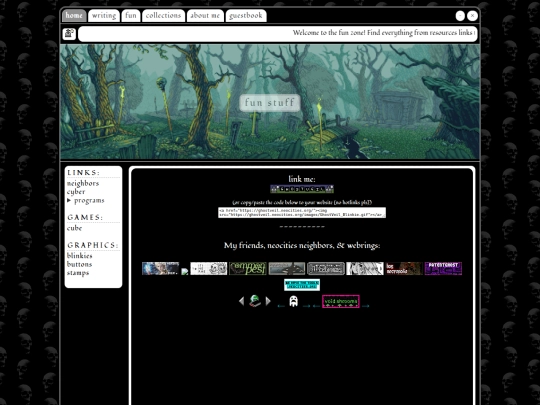Click the white cartoon face neighbor button
The image size is (540, 405).
pos(209,269)
